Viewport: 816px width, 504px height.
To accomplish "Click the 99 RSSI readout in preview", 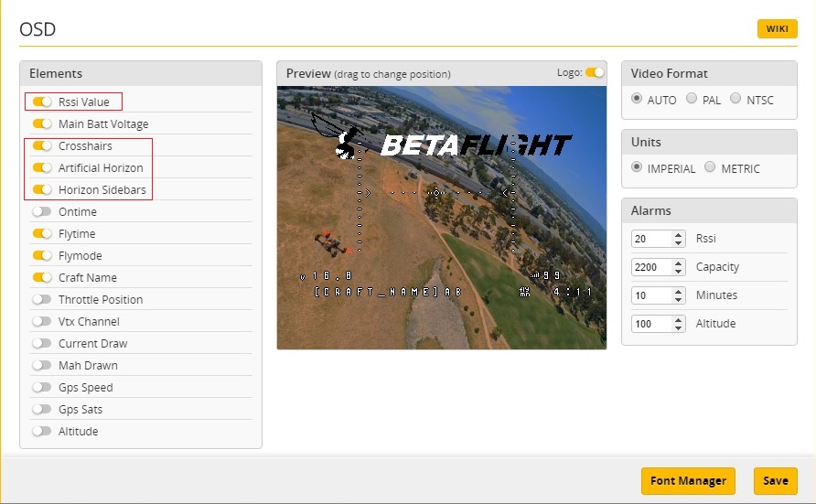I will tap(546, 275).
